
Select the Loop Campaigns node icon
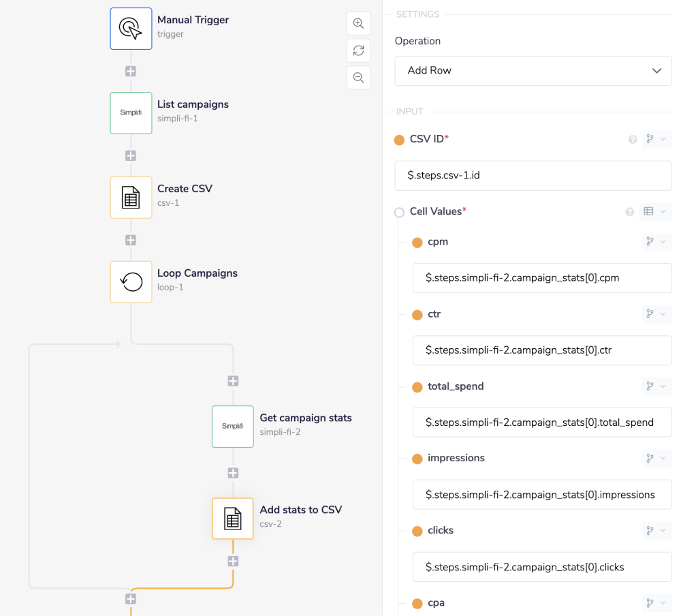[x=131, y=282]
